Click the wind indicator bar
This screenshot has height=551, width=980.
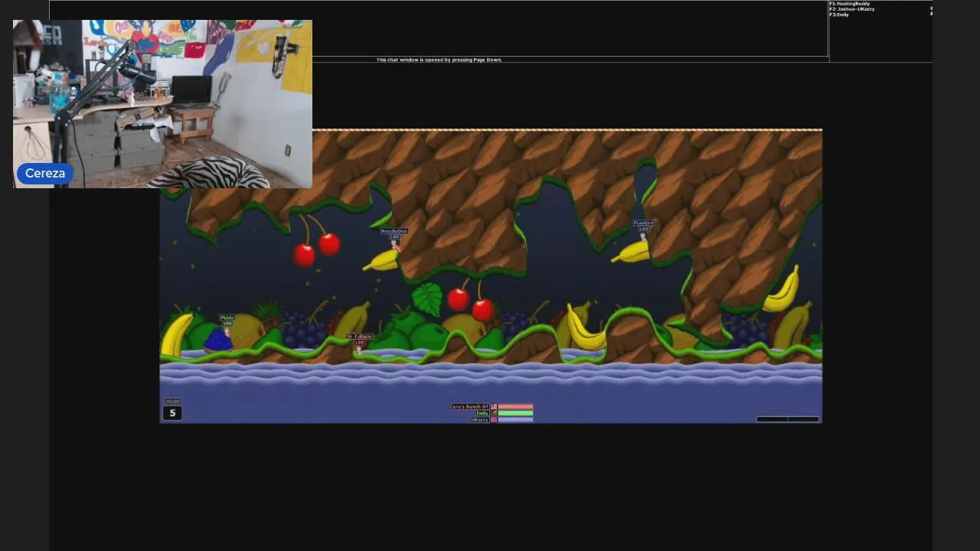787,419
